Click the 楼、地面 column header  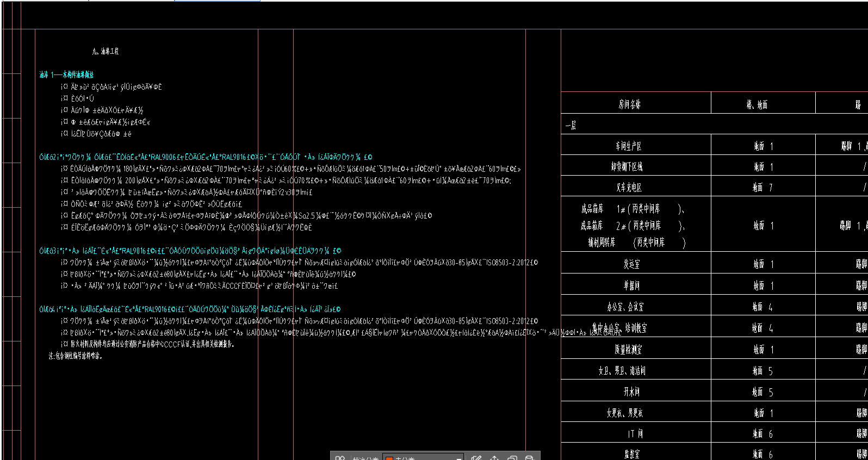tap(757, 104)
